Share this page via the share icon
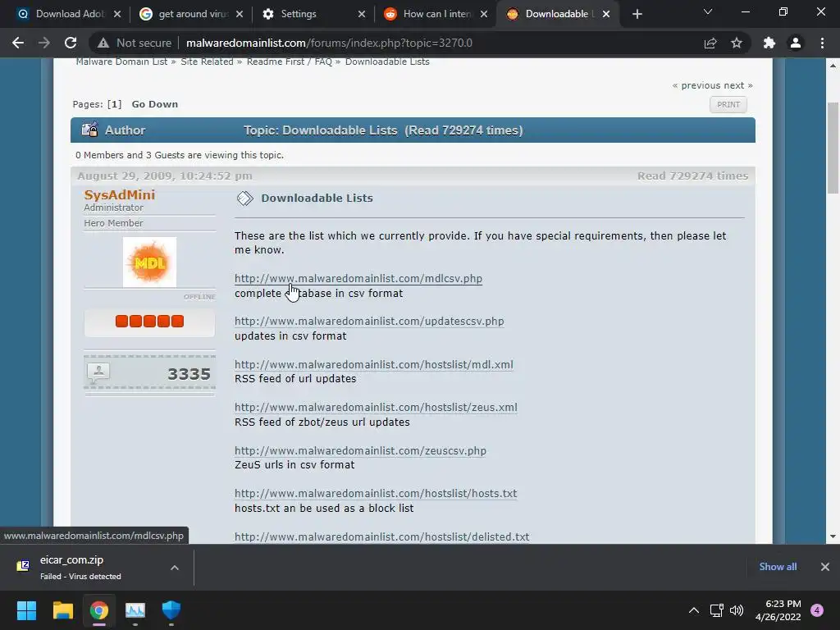This screenshot has height=630, width=840. point(710,43)
